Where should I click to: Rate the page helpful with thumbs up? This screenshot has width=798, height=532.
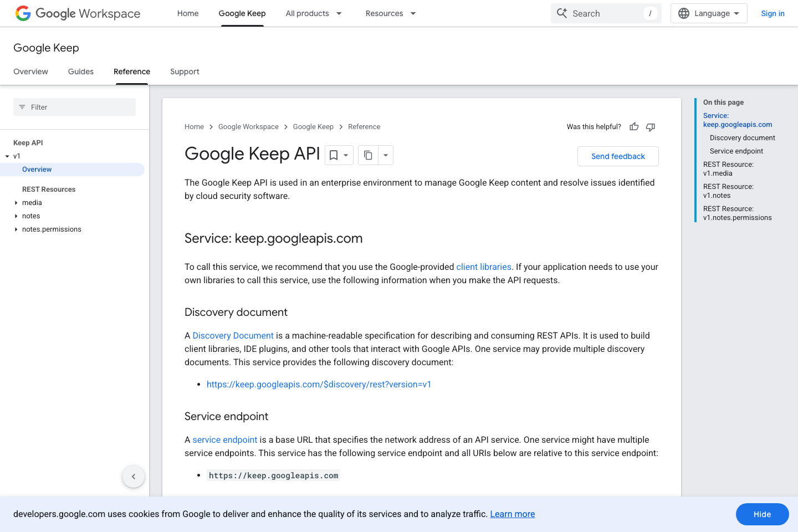coord(633,126)
